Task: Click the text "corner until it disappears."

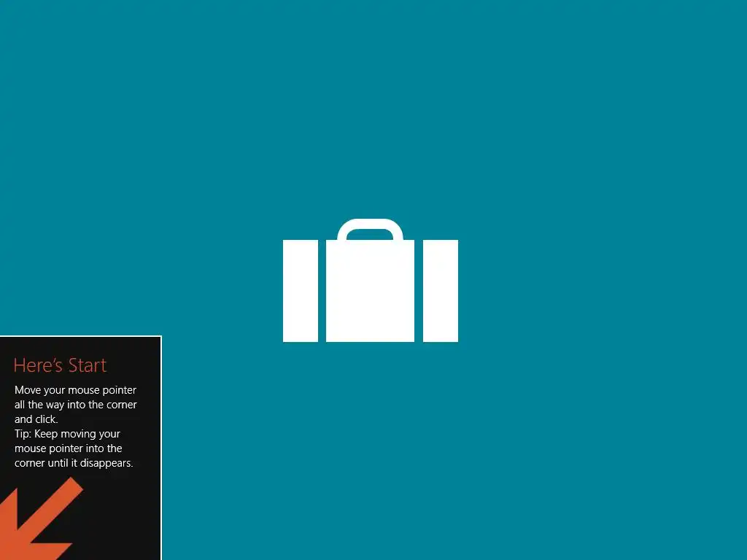Action: click(74, 463)
